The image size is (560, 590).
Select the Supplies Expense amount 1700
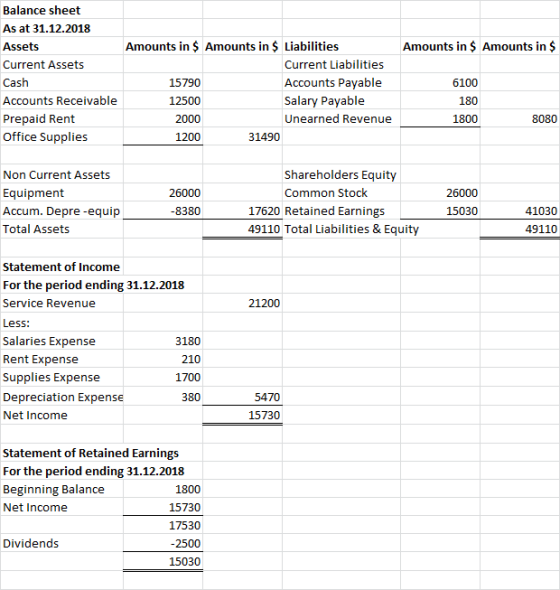coord(187,377)
